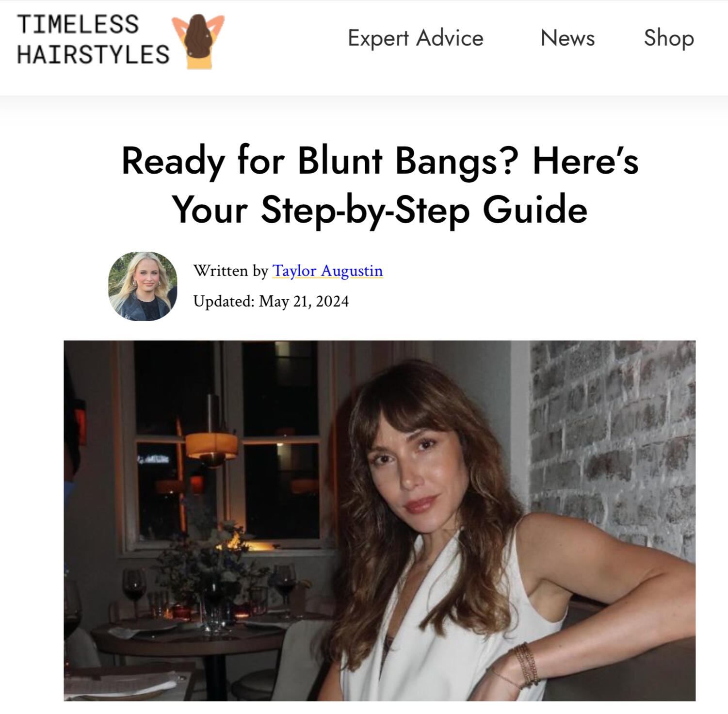Click the blunt bangs article headline

coord(380,185)
